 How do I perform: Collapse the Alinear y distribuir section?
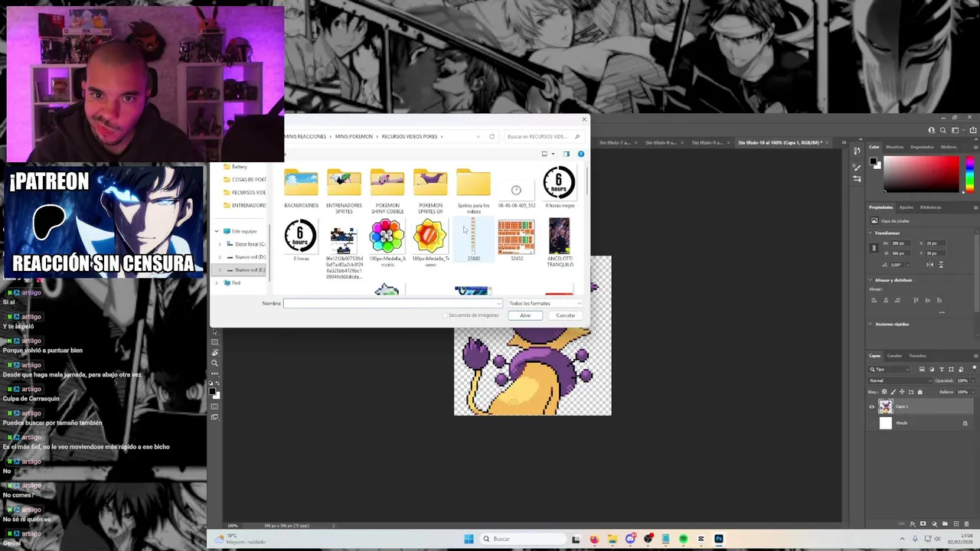(871, 280)
